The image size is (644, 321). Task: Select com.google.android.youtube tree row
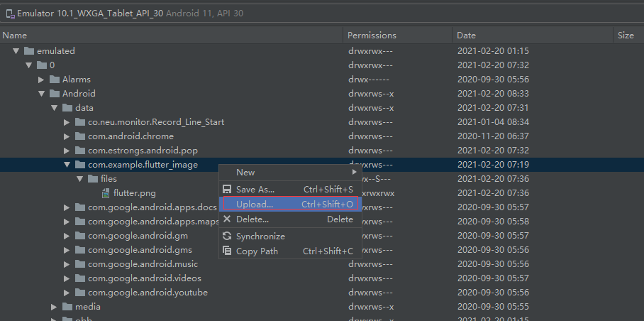tap(322, 293)
